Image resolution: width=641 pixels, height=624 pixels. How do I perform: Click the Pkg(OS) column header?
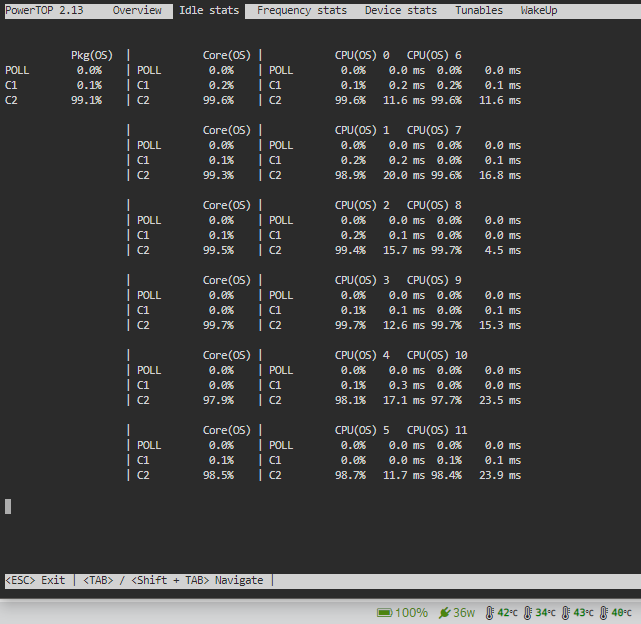tap(92, 55)
